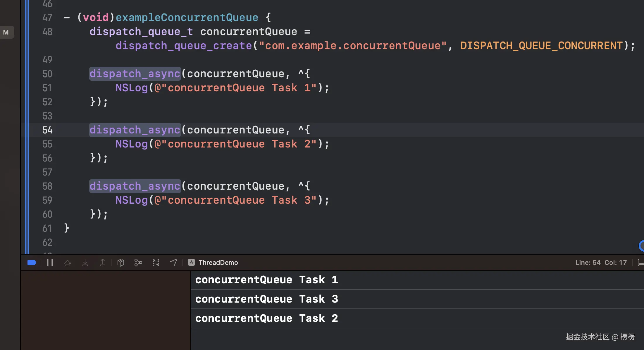Toggle breakpoints activation in debug bar

[x=32, y=262]
